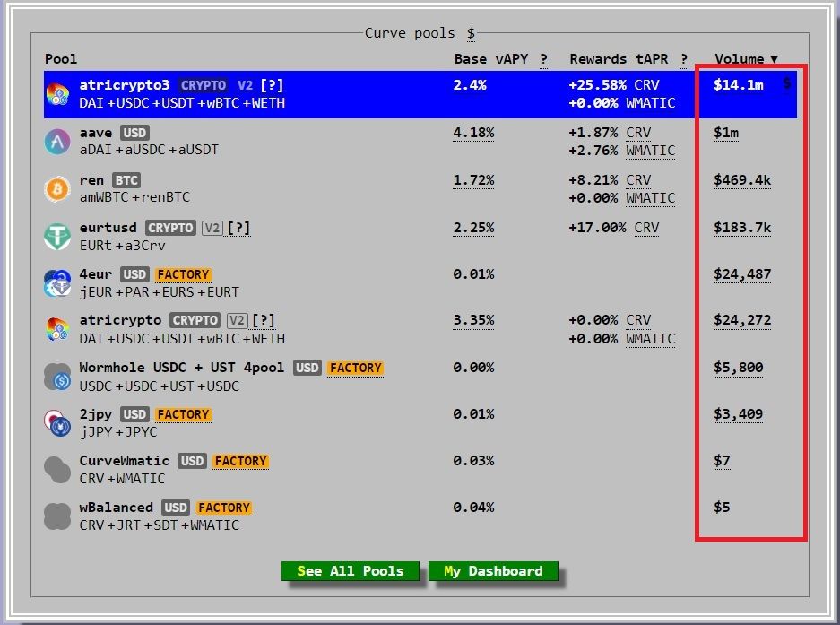The image size is (840, 625).
Task: Click the Base vAPY column header
Action: (491, 59)
